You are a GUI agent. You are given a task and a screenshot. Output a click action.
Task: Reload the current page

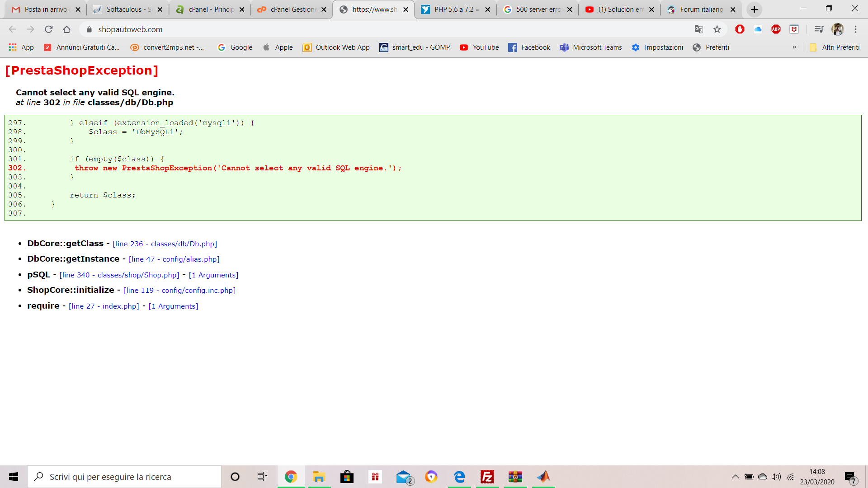49,29
